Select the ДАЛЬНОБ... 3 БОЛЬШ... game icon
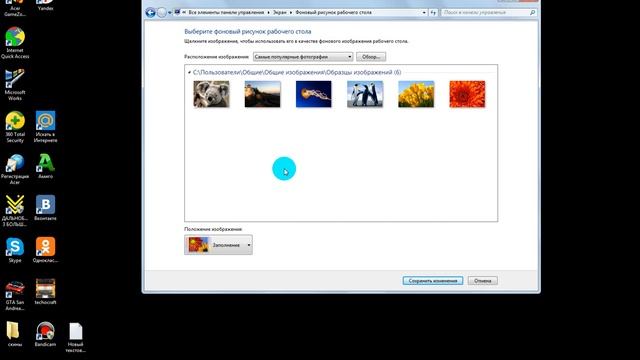Viewport: 640px width, 360px height. click(x=15, y=211)
